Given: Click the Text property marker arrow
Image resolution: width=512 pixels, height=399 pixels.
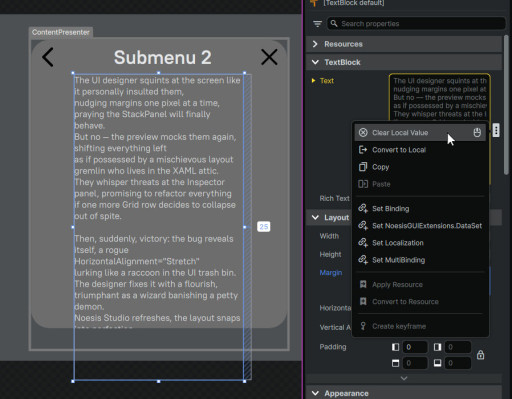Looking at the screenshot, I should click(313, 81).
